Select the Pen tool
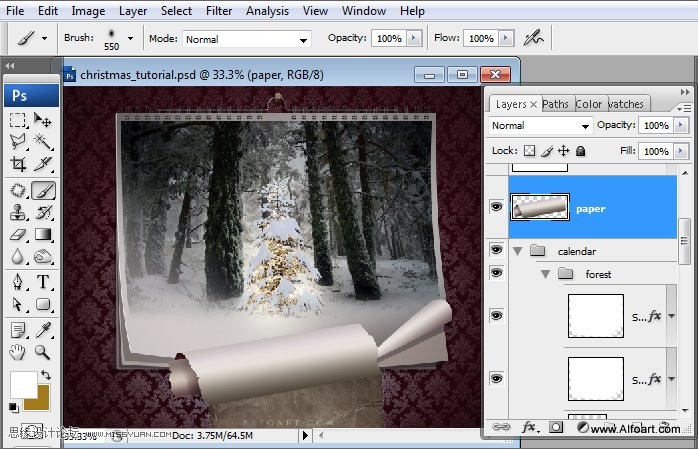The height and width of the screenshot is (449, 698). [18, 282]
